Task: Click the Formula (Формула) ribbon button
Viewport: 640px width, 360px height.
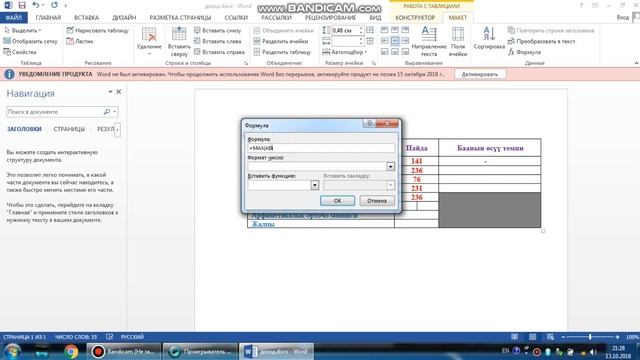Action: (524, 52)
